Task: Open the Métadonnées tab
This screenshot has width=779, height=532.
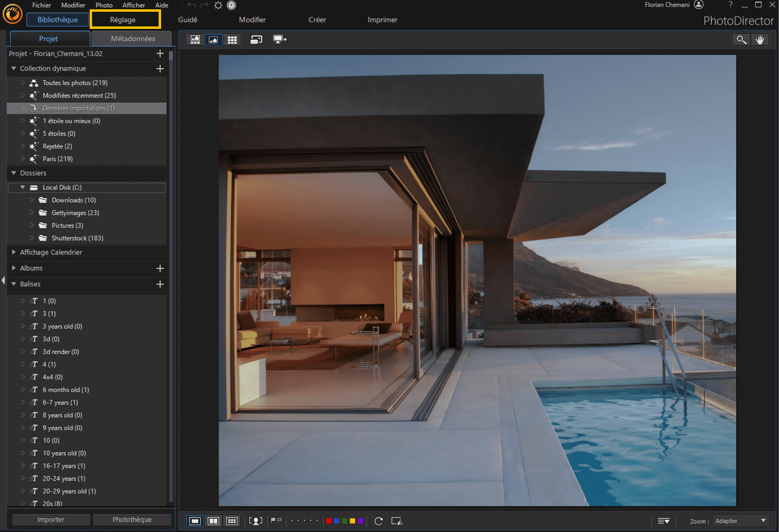Action: coord(133,39)
